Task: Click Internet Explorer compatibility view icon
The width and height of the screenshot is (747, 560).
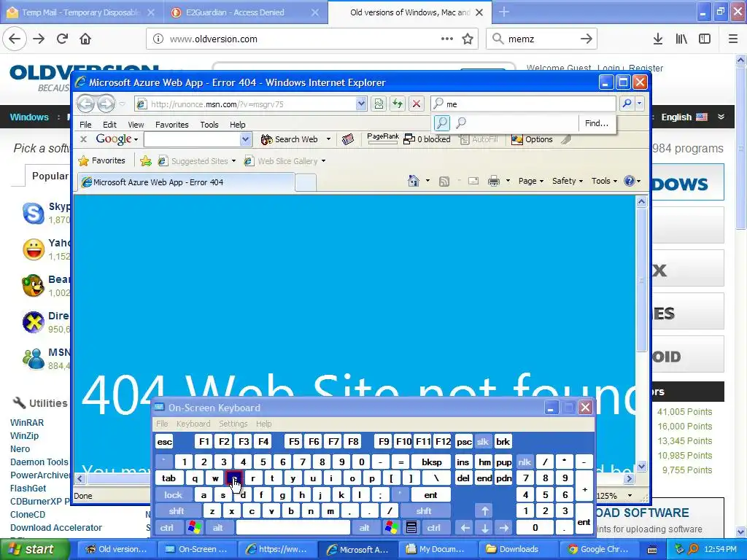Action: tap(379, 104)
